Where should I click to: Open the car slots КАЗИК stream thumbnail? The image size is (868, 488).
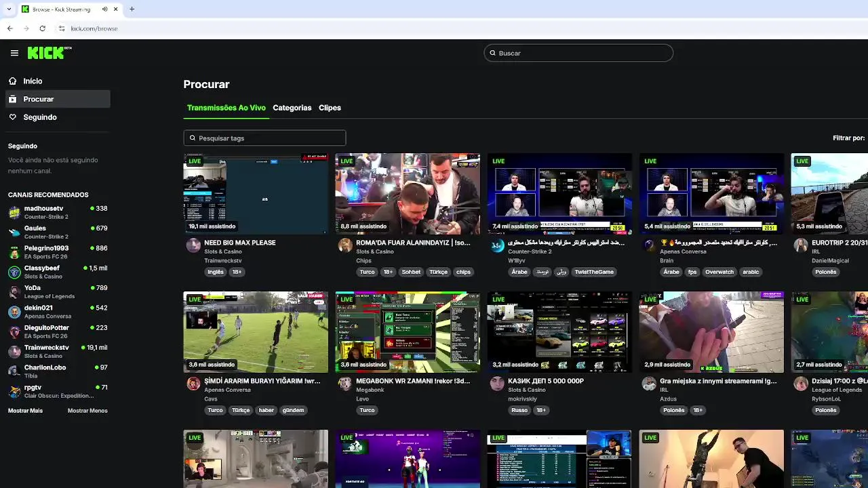point(559,332)
